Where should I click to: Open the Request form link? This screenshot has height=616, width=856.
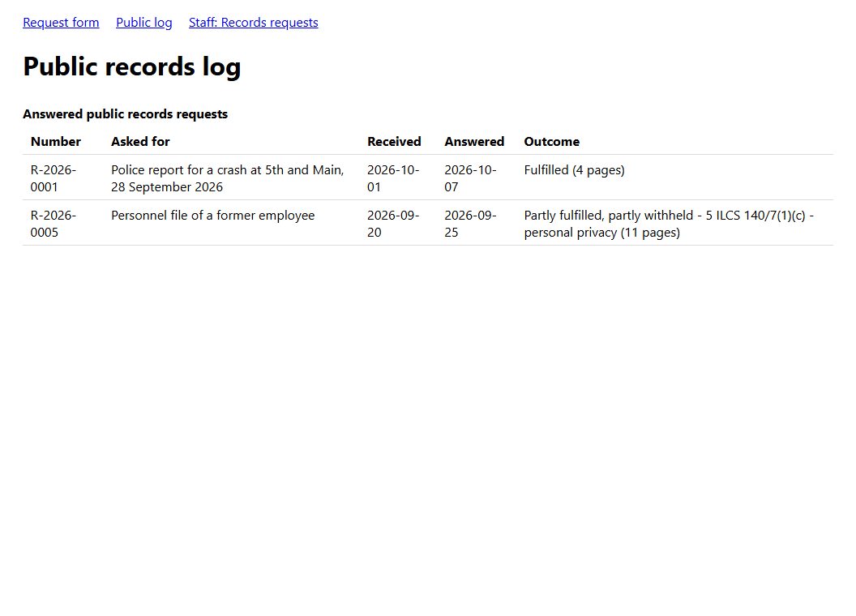click(x=61, y=23)
